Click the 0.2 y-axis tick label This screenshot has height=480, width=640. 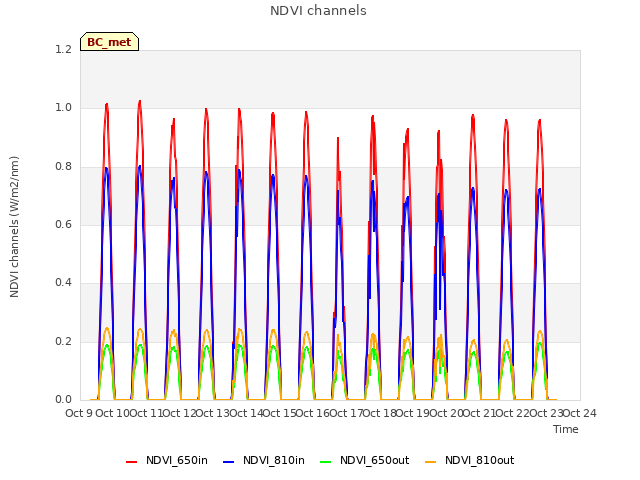[63, 341]
